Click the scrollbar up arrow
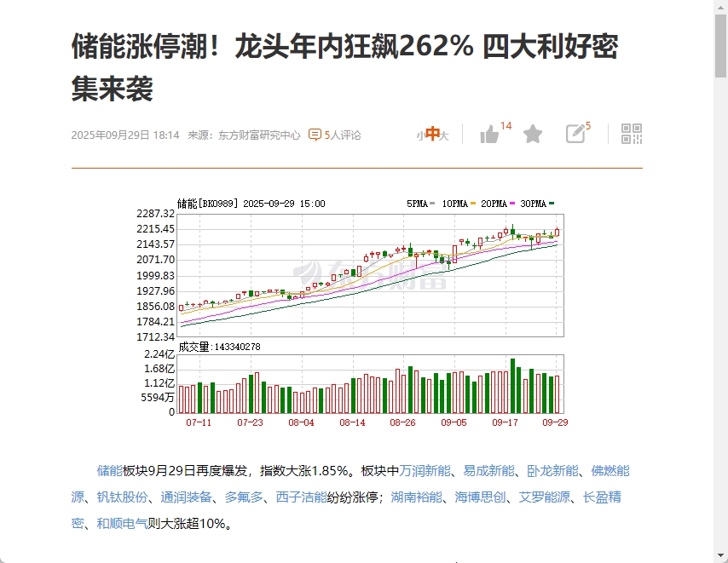 (x=720, y=6)
